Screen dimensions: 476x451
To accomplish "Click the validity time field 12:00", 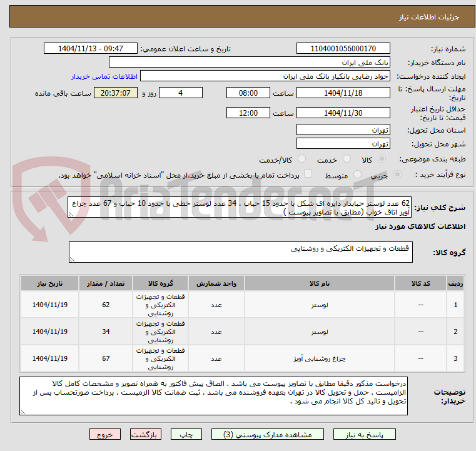I will point(248,113).
